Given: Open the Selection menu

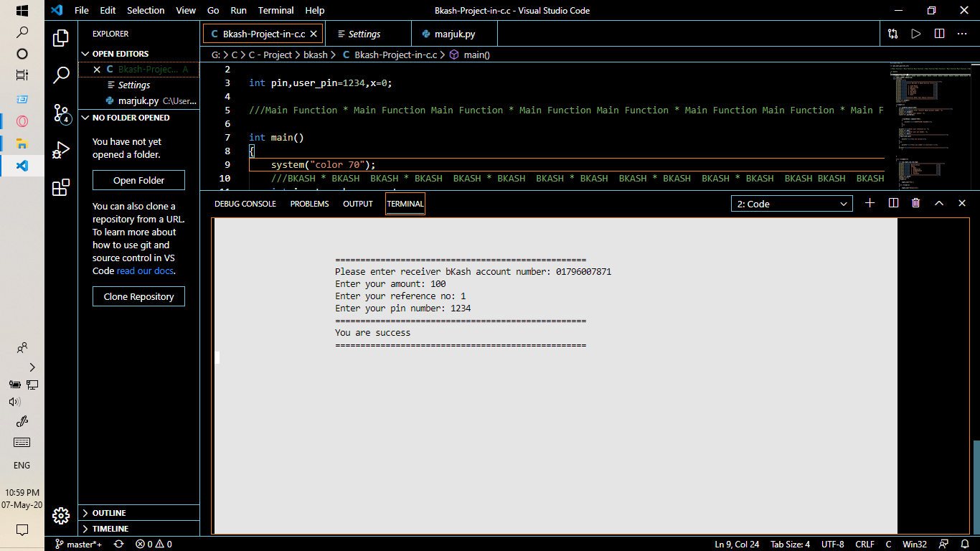Looking at the screenshot, I should pos(146,11).
